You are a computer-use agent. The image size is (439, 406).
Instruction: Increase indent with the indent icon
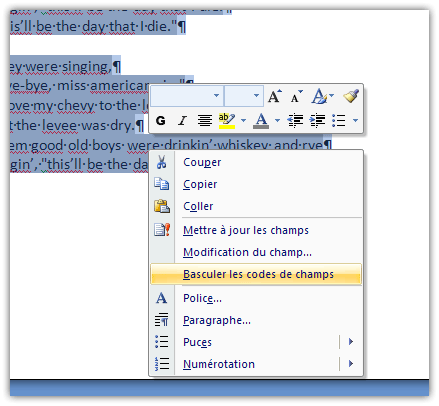[317, 120]
